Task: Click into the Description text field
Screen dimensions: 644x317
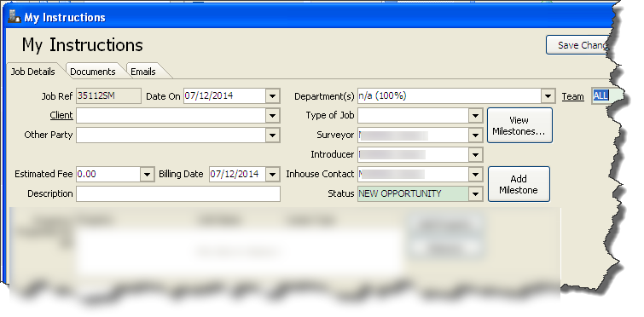Action: click(x=177, y=193)
